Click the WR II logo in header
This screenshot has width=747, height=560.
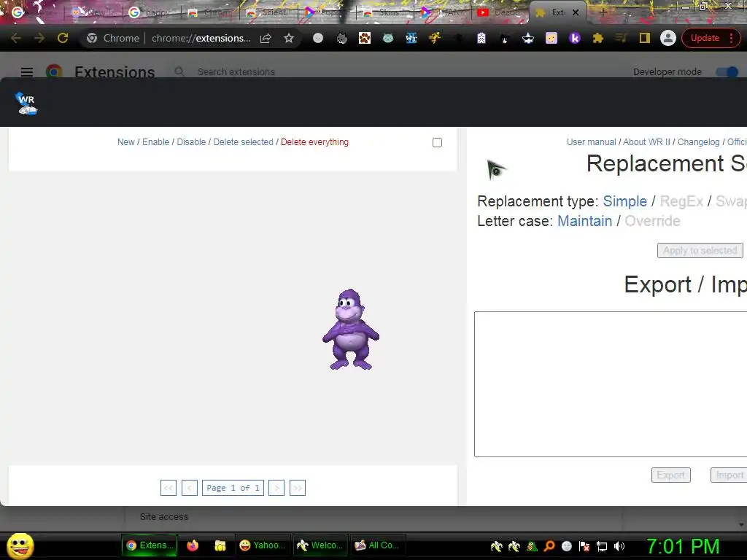pos(26,104)
